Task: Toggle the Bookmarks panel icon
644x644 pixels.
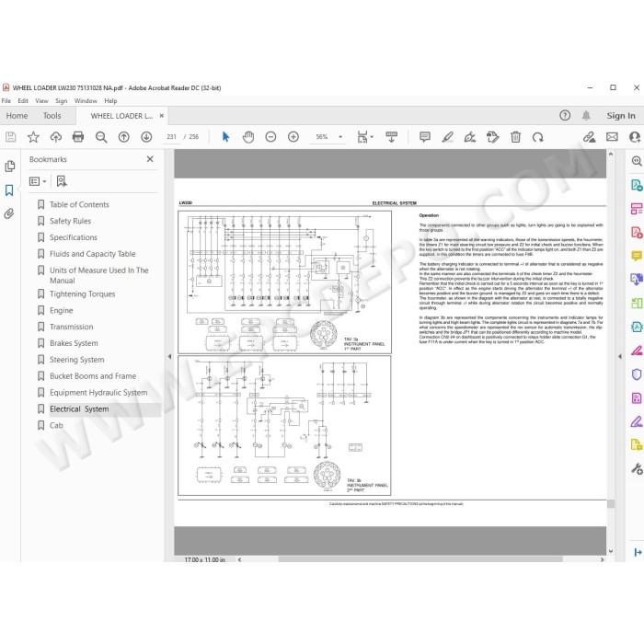Action: click(9, 190)
